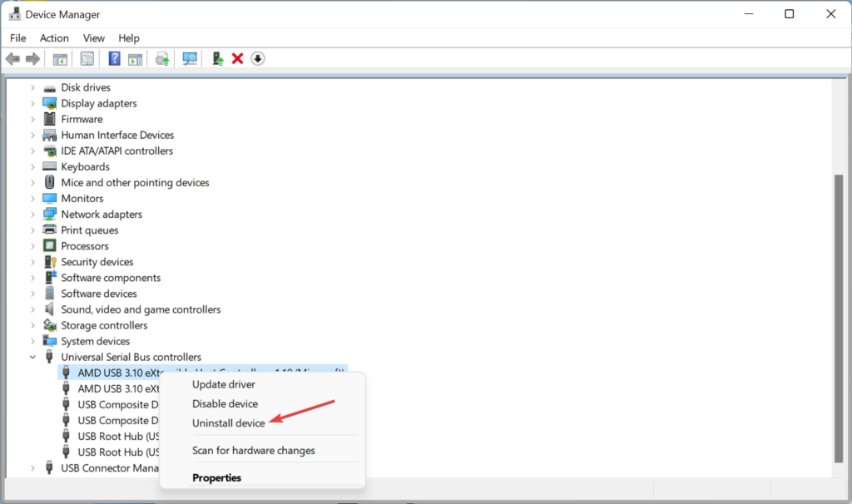852x504 pixels.
Task: Click the speaker icon for Sound controllers
Action: pos(49,309)
